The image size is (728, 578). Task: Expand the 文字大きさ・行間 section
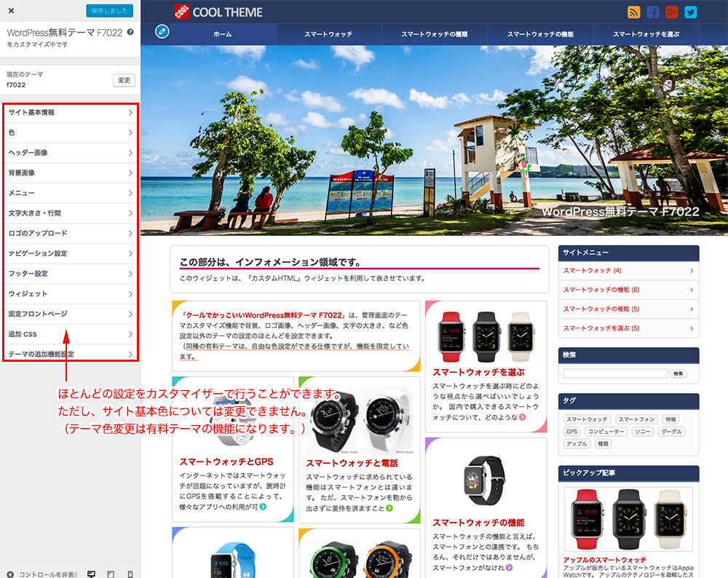click(71, 213)
